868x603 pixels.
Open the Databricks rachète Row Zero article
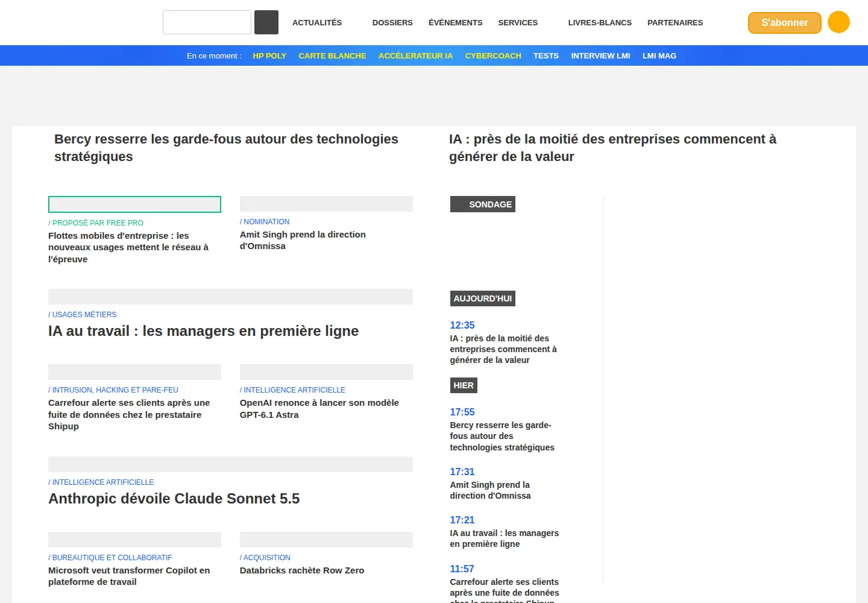click(302, 570)
